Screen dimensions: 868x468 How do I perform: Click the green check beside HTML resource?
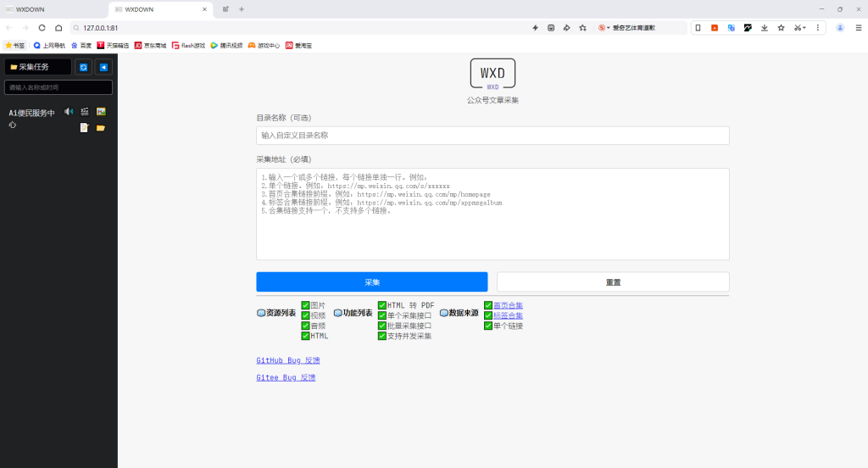pos(305,336)
